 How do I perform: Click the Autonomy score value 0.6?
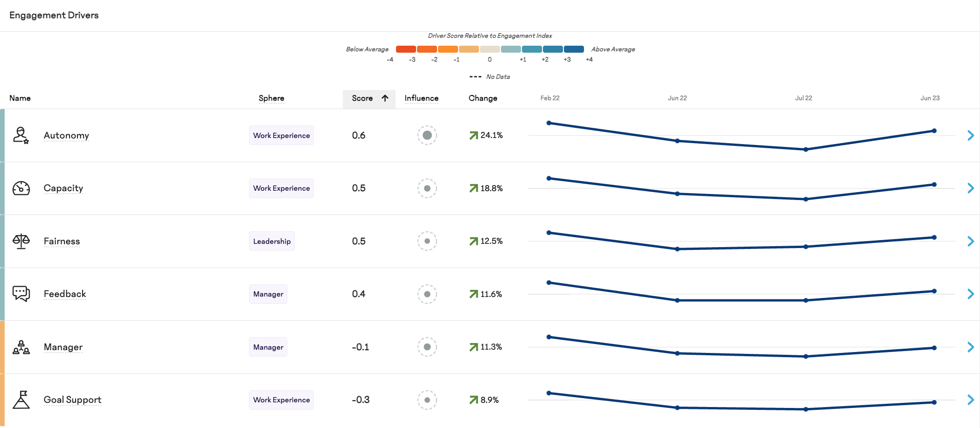(x=359, y=136)
